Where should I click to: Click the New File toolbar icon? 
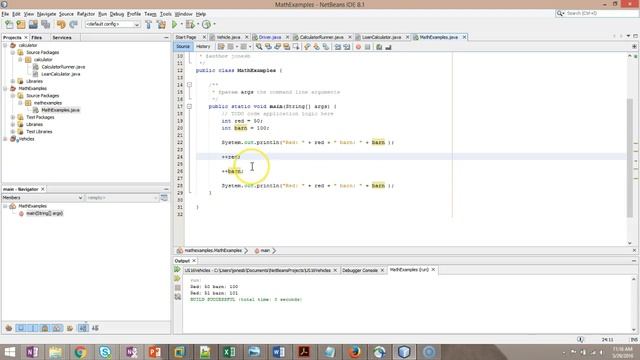coord(9,24)
